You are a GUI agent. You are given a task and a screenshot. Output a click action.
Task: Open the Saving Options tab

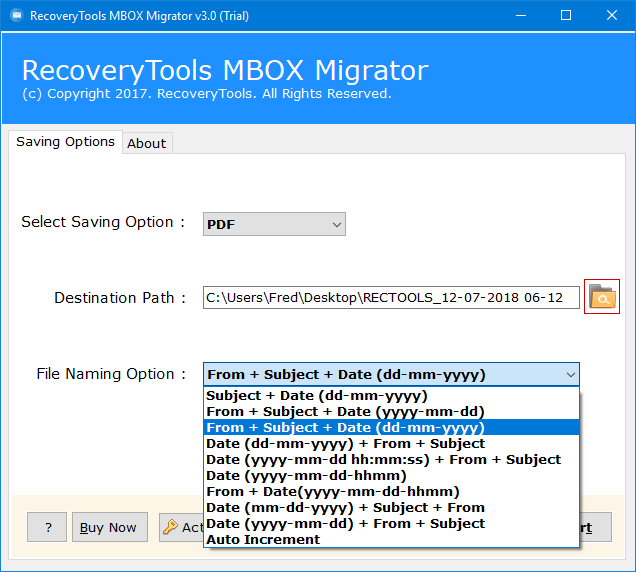[65, 142]
